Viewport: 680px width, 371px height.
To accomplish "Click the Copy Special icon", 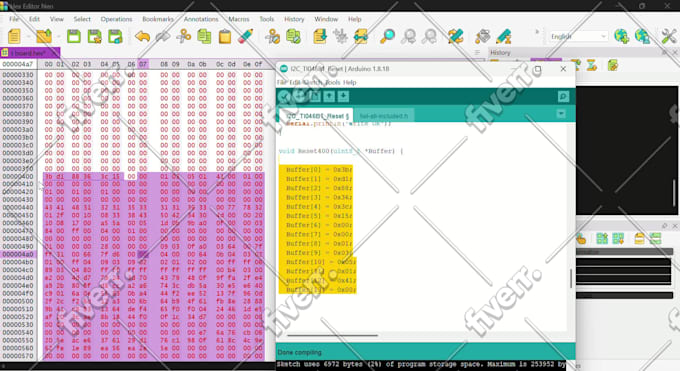I will 294,36.
